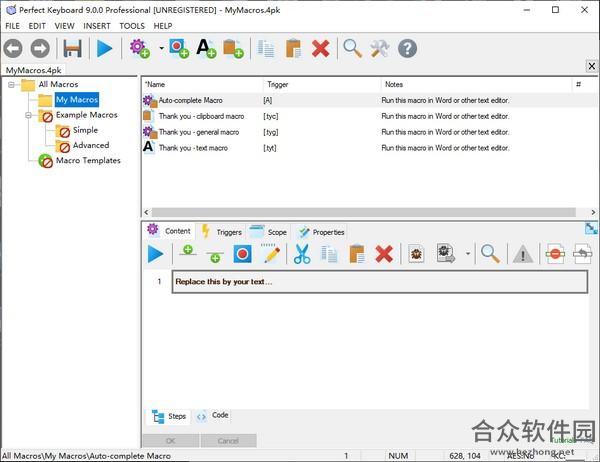The image size is (600, 462).
Task: Click the [tyc] trigger cell
Action: point(271,116)
